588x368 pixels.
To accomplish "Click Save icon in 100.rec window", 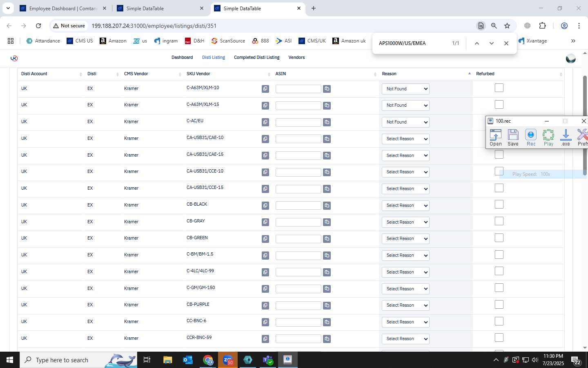I will click(513, 137).
